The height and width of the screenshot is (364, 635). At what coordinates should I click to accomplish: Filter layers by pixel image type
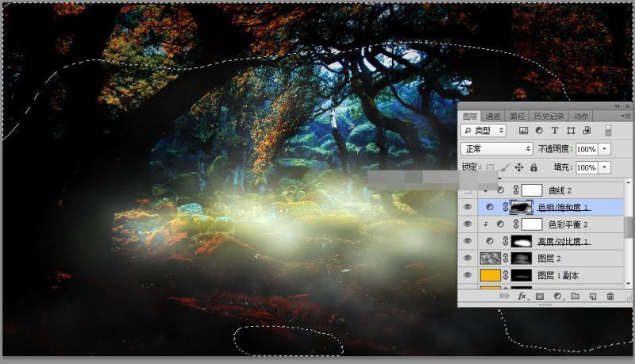pyautogui.click(x=523, y=130)
